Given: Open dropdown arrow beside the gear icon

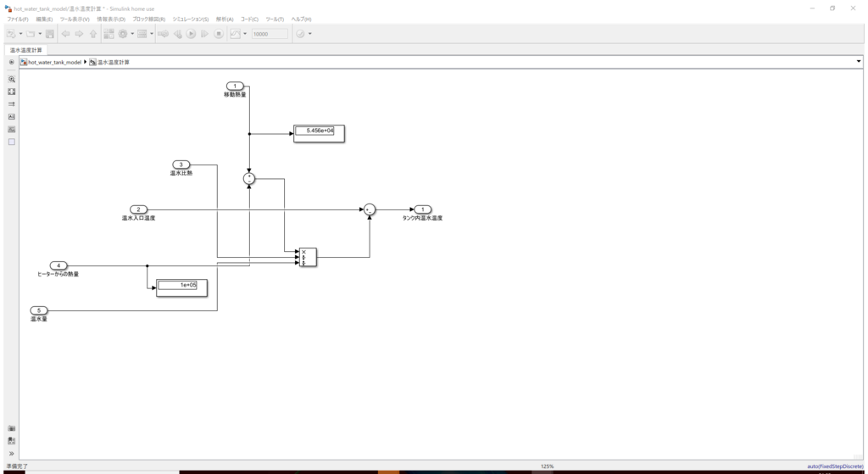Looking at the screenshot, I should [x=132, y=34].
